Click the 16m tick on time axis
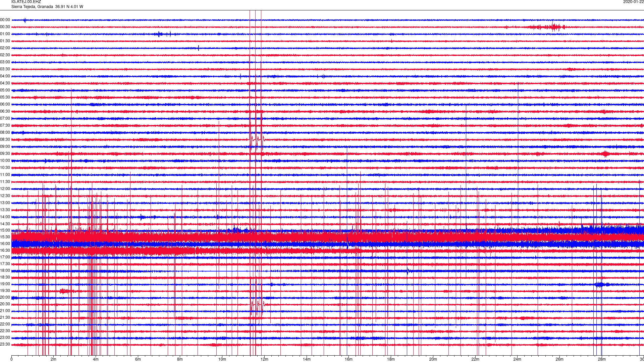Image resolution: width=644 pixels, height=362 pixels. [x=349, y=359]
